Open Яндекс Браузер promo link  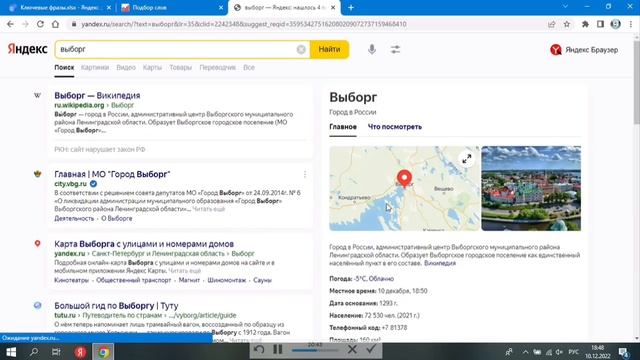[584, 50]
